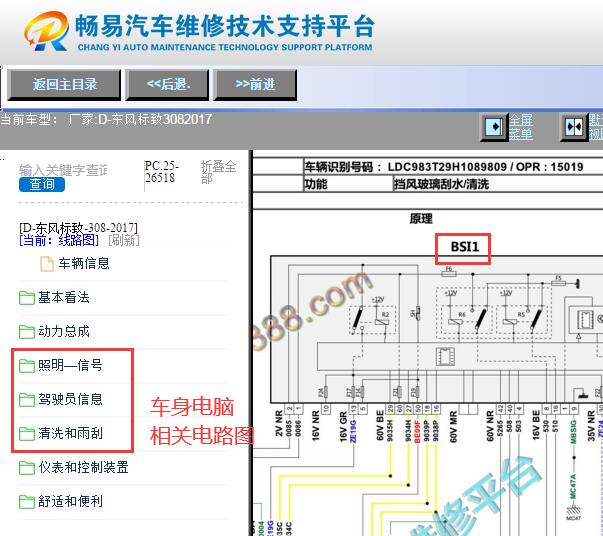603x536 pixels.
Task: Click the 2V NR connector label
Action: [x=279, y=423]
